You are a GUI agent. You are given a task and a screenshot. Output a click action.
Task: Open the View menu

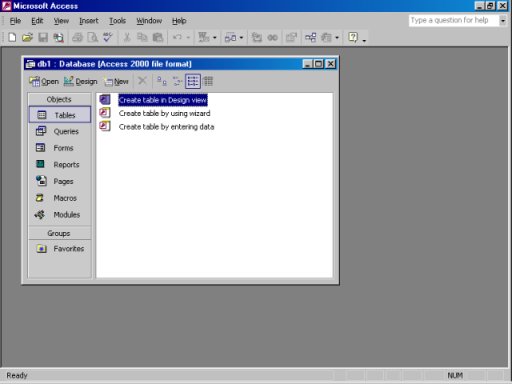[61, 21]
